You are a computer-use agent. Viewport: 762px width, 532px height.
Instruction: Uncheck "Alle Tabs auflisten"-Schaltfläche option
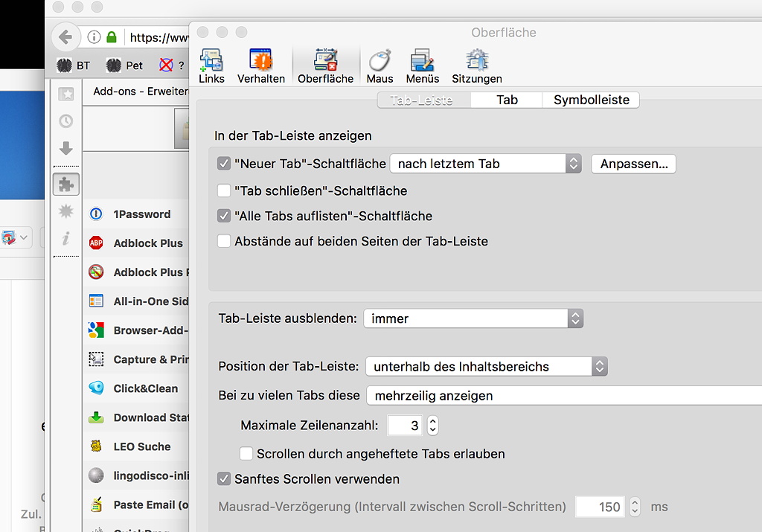[224, 216]
